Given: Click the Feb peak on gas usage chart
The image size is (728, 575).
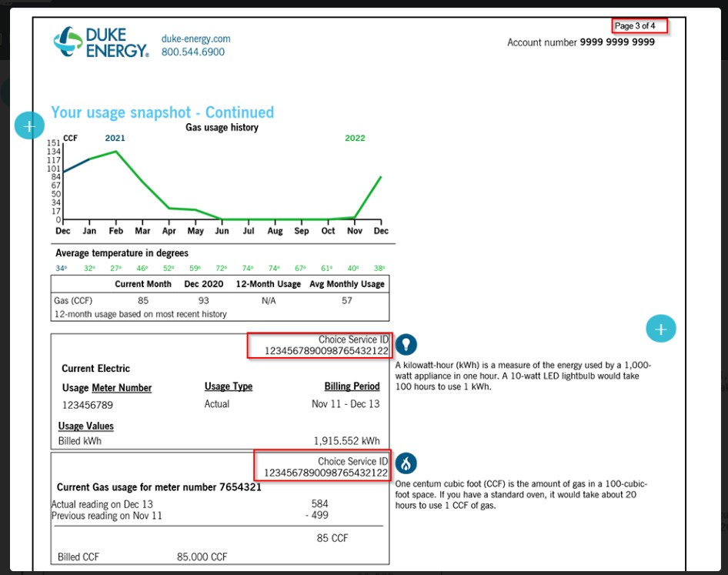Looking at the screenshot, I should tap(116, 152).
